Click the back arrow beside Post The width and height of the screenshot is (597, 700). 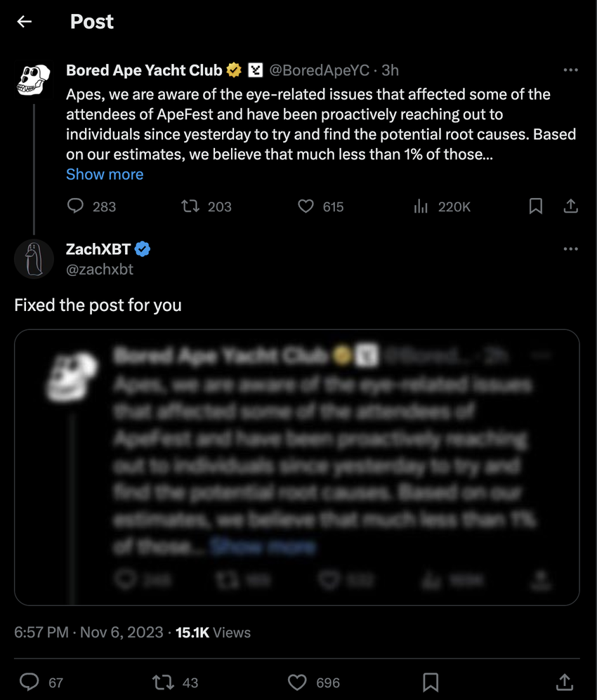[x=25, y=22]
